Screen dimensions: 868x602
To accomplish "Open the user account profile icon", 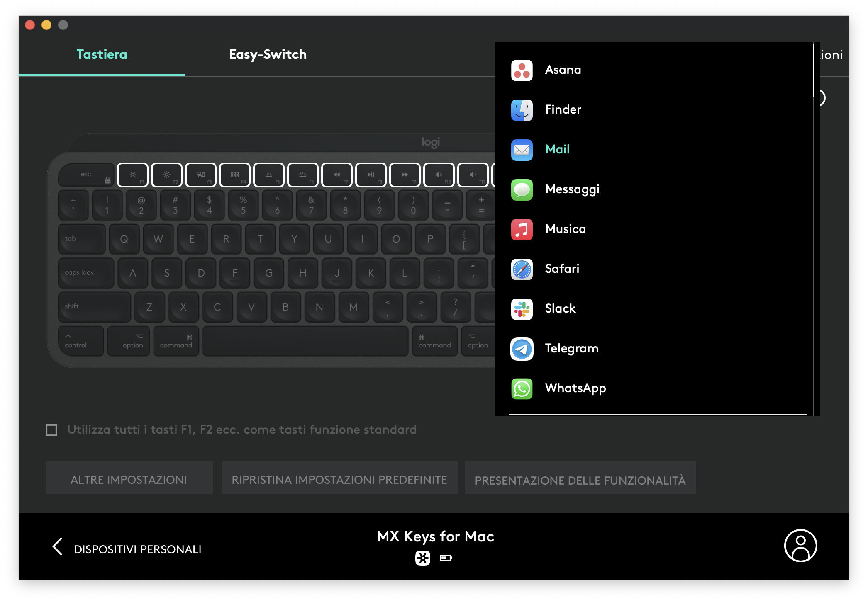I will (800, 546).
